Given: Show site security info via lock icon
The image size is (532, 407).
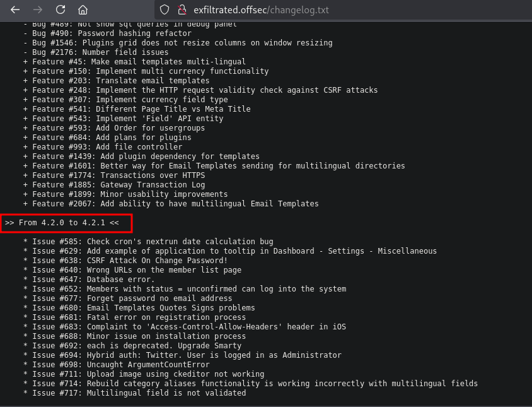Looking at the screenshot, I should [x=182, y=10].
